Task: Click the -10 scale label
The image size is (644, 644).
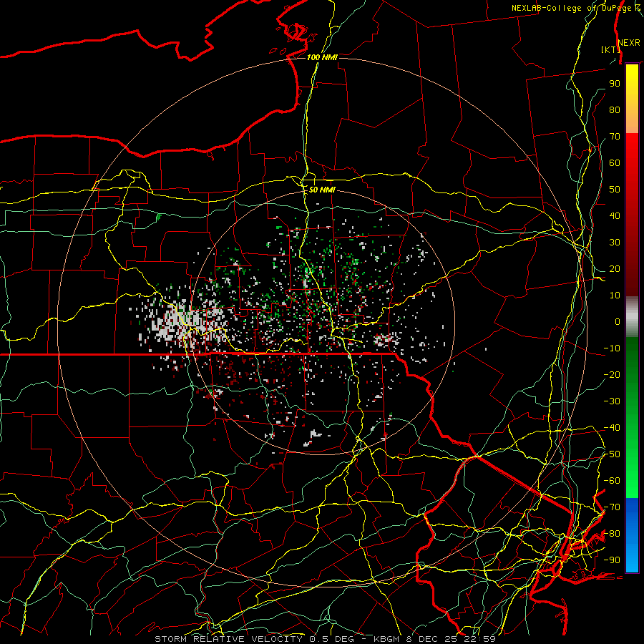Action: (x=612, y=348)
